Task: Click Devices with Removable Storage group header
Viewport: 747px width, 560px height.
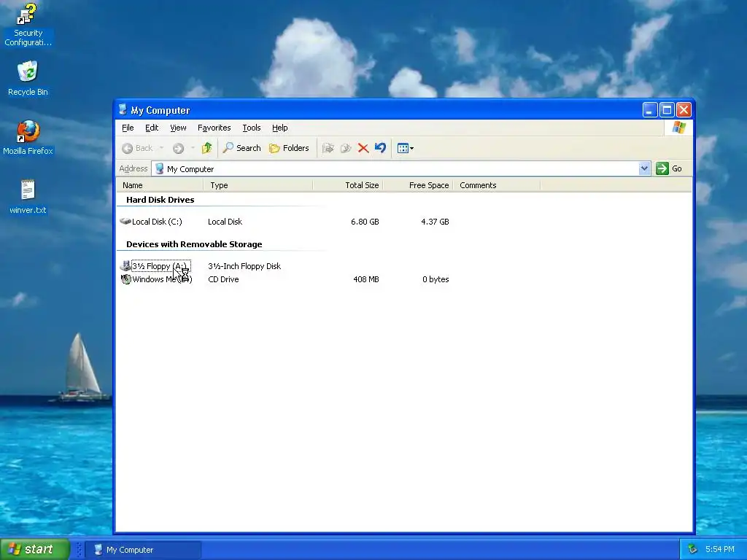Action: coord(194,244)
